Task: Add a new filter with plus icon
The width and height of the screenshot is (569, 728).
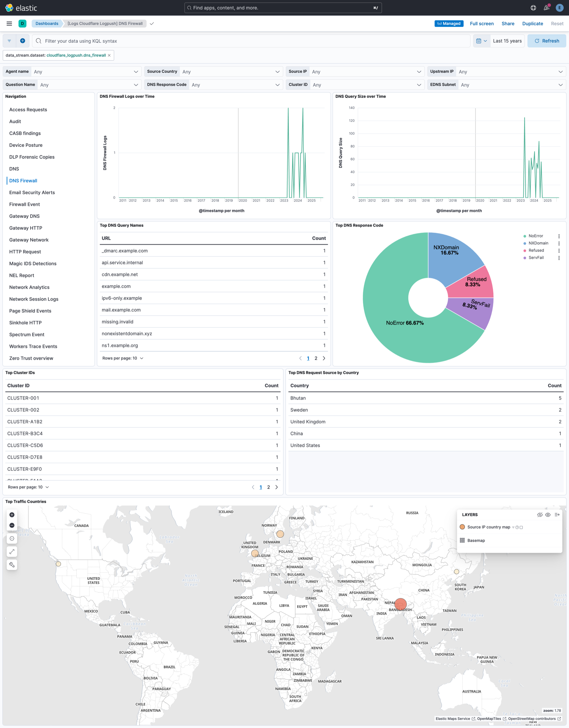Action: click(23, 41)
